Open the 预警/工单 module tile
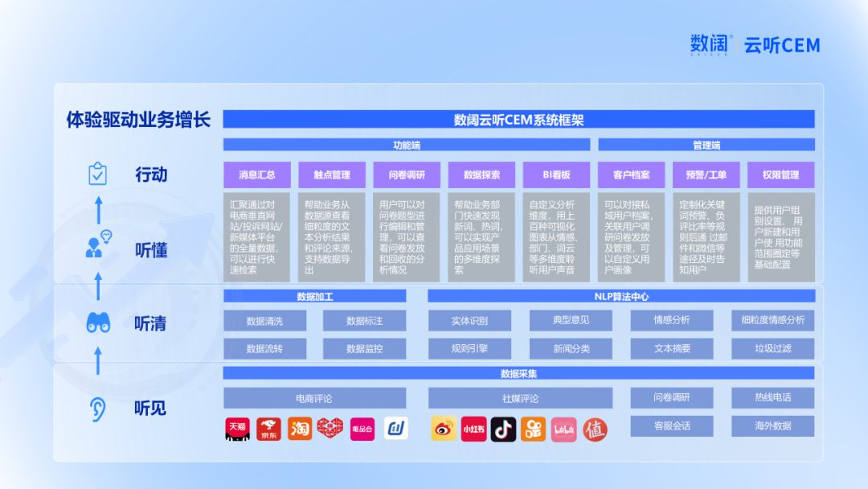This screenshot has width=868, height=489. tap(706, 175)
